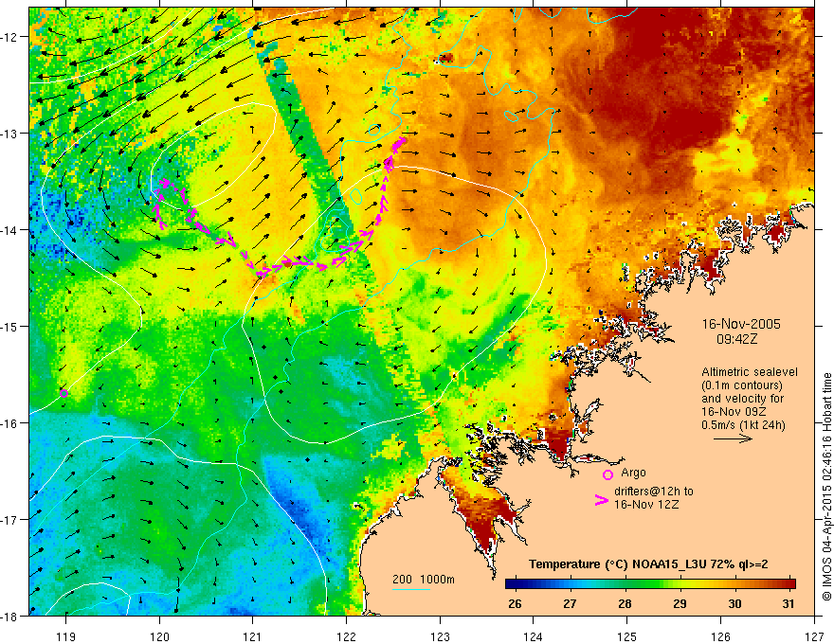Screen dimensions: 834x644
Task: Click latitude axis label -18
Action: click(9, 616)
